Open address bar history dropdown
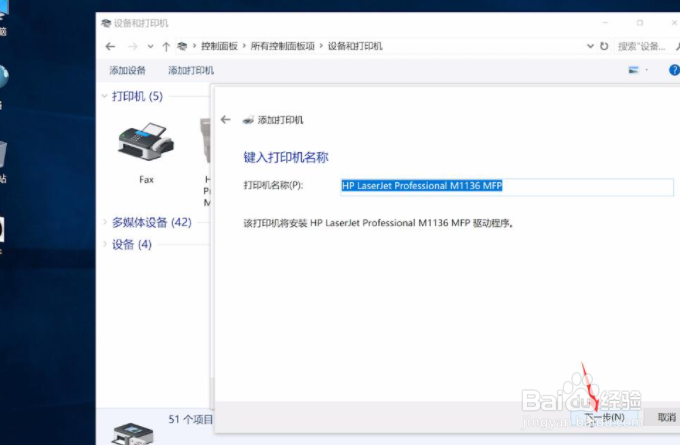The width and height of the screenshot is (680, 445). coord(590,46)
